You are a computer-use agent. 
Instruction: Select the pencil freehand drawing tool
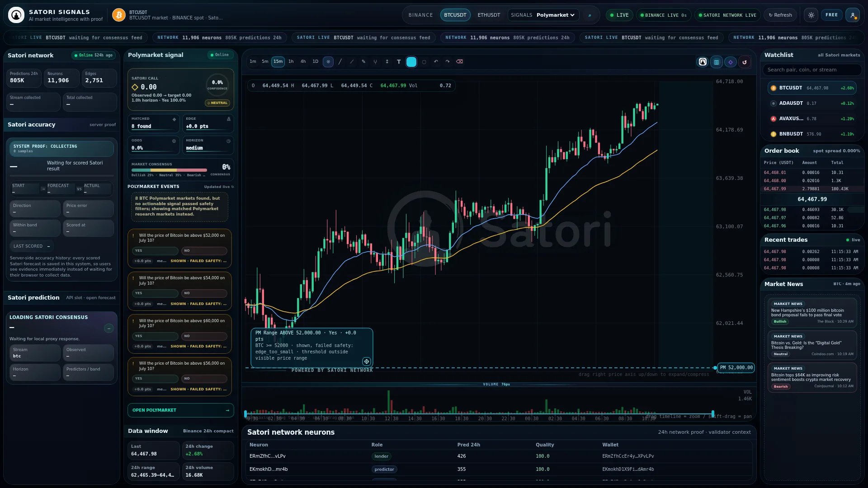[363, 62]
